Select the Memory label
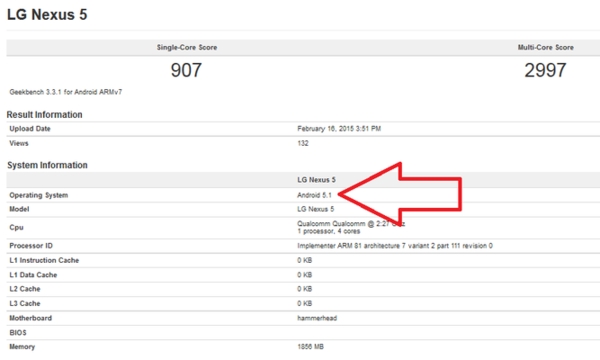This screenshot has width=600, height=360. [x=22, y=347]
